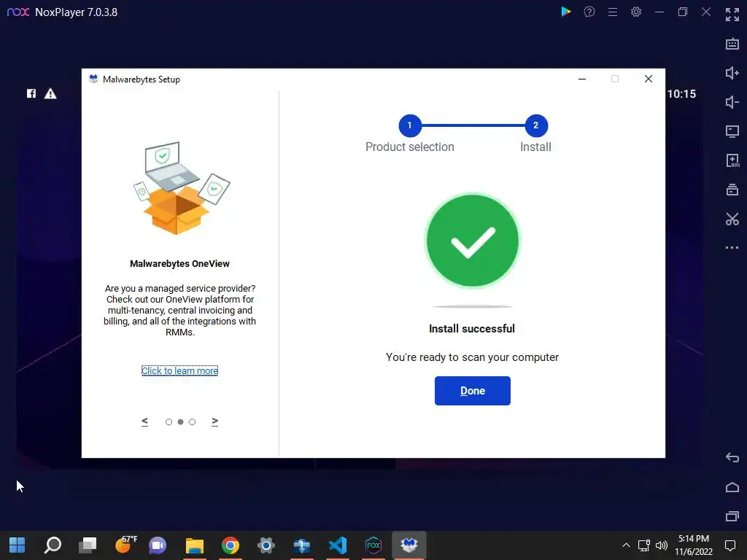
Task: Open Windows taskbar search
Action: pos(53,545)
